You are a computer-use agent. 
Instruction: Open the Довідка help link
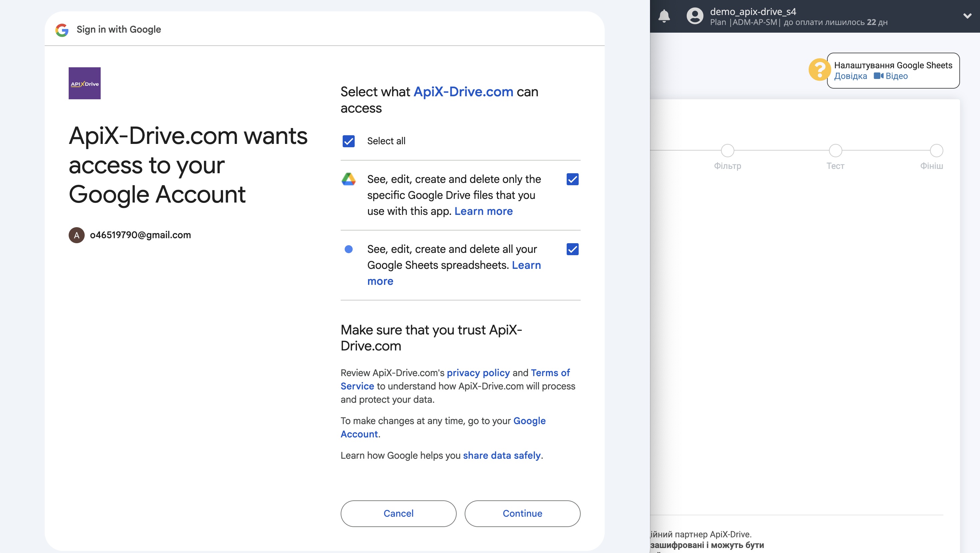coord(851,76)
